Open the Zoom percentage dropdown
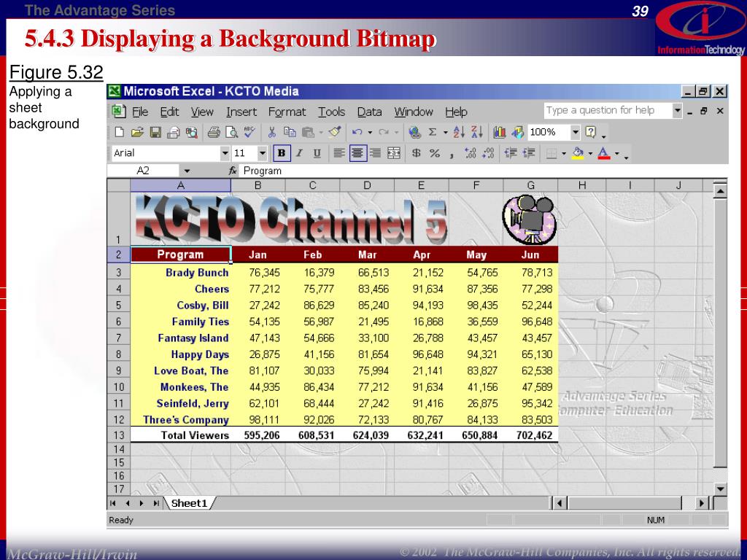The height and width of the screenshot is (560, 747). [x=576, y=132]
